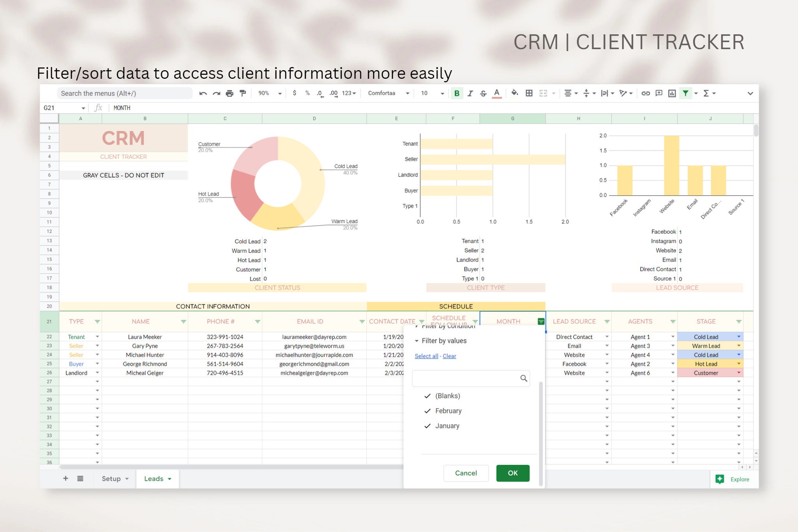The height and width of the screenshot is (532, 798).
Task: Open the Leads sheet tab menu
Action: (169, 479)
